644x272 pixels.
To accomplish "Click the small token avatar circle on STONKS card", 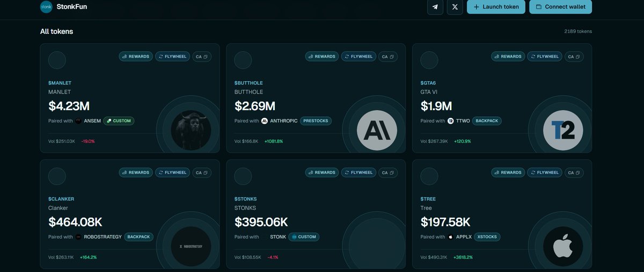I will tap(243, 176).
